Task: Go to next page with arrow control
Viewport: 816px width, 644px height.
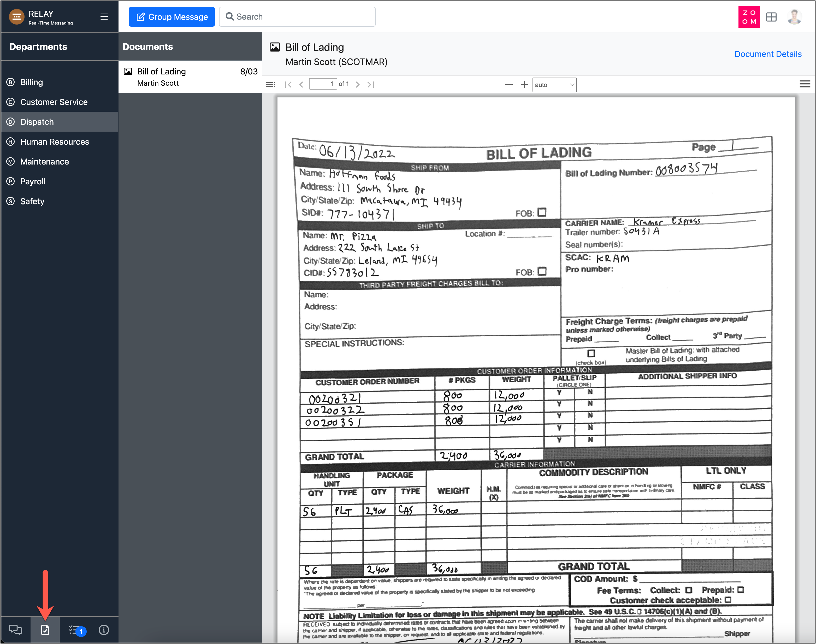Action: (x=357, y=84)
